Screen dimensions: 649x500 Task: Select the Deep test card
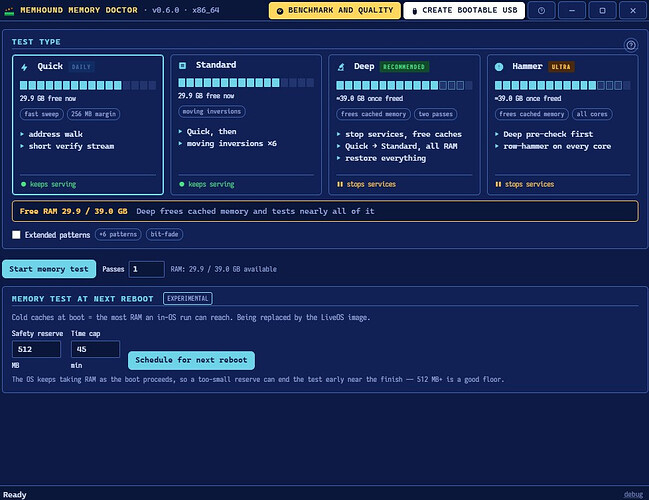[404, 125]
